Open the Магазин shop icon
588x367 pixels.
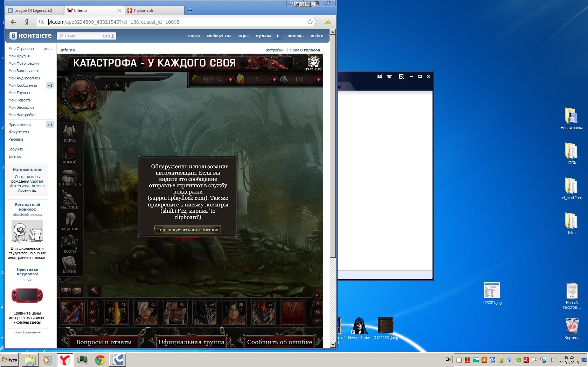click(70, 199)
